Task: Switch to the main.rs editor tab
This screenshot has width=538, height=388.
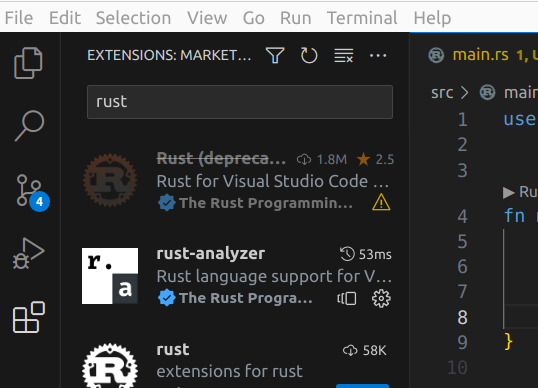Action: [482, 55]
